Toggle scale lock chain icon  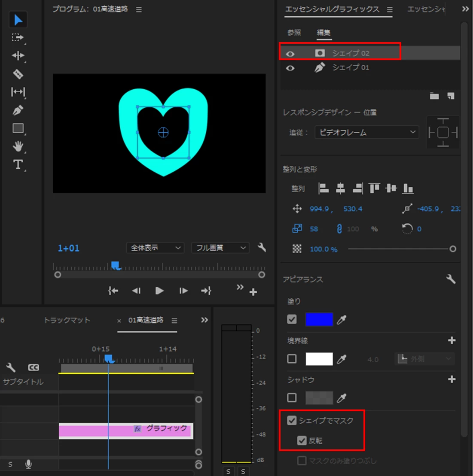pyautogui.click(x=339, y=229)
